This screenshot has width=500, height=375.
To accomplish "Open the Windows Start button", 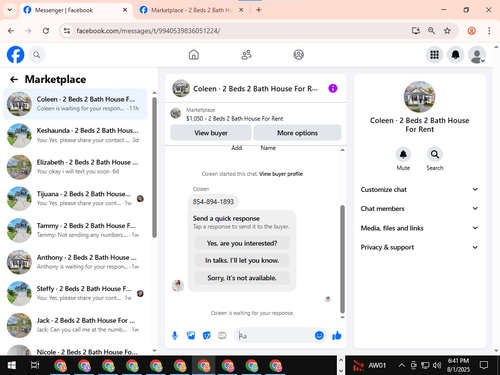I will click(x=11, y=366).
